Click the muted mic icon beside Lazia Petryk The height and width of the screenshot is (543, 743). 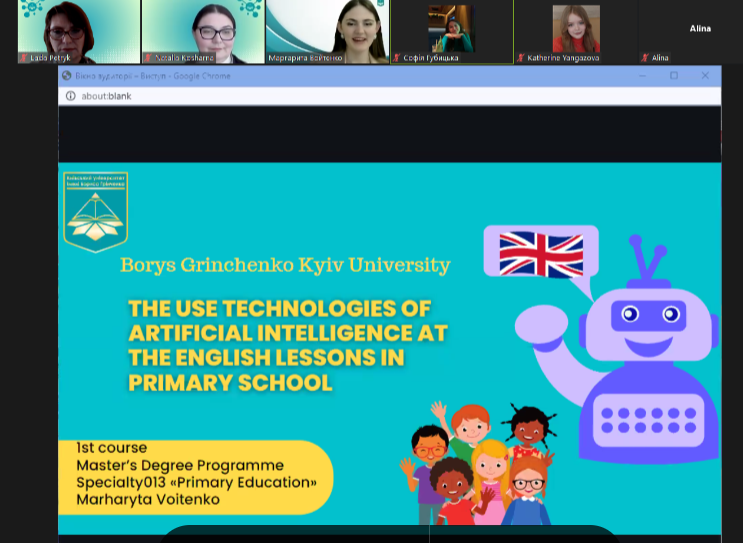tap(24, 58)
